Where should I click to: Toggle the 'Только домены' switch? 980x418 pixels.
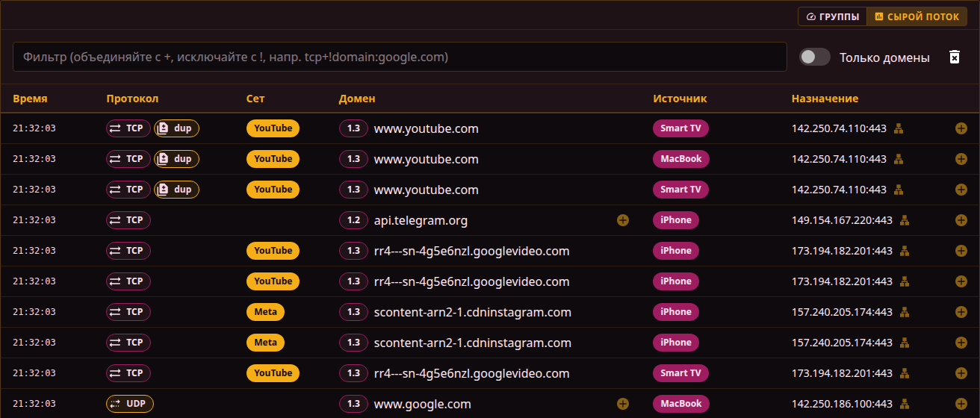(815, 57)
